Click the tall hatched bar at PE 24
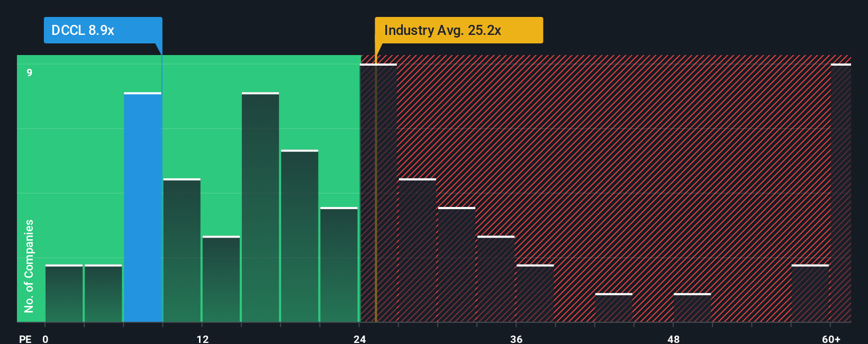Image resolution: width=868 pixels, height=344 pixels. [378, 193]
